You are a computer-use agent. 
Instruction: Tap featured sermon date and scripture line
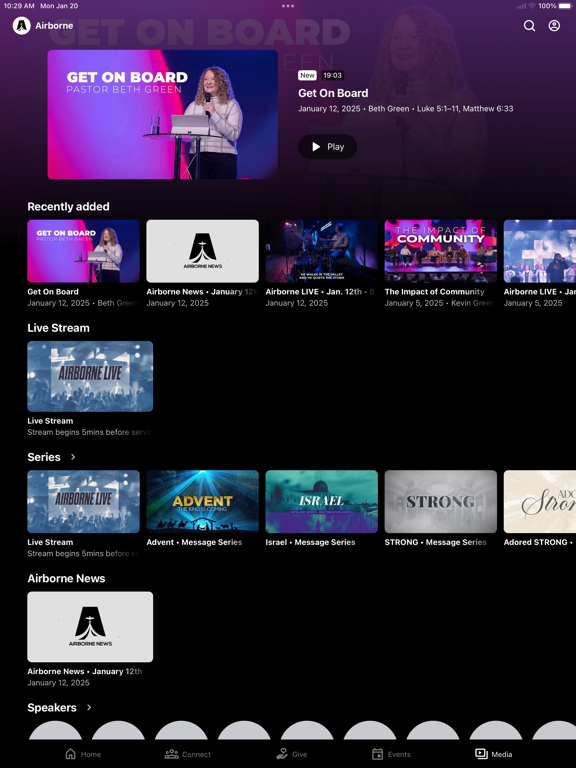coord(406,109)
